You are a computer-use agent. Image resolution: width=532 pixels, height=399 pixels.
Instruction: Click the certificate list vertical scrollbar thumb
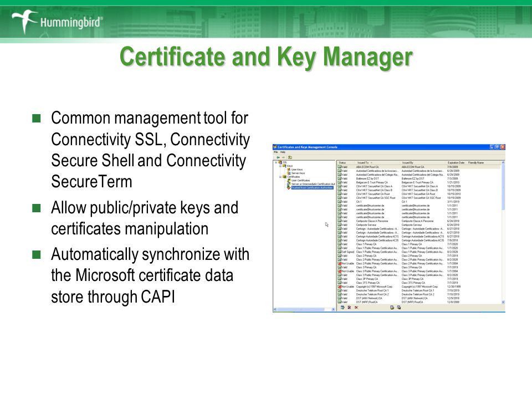(x=503, y=187)
